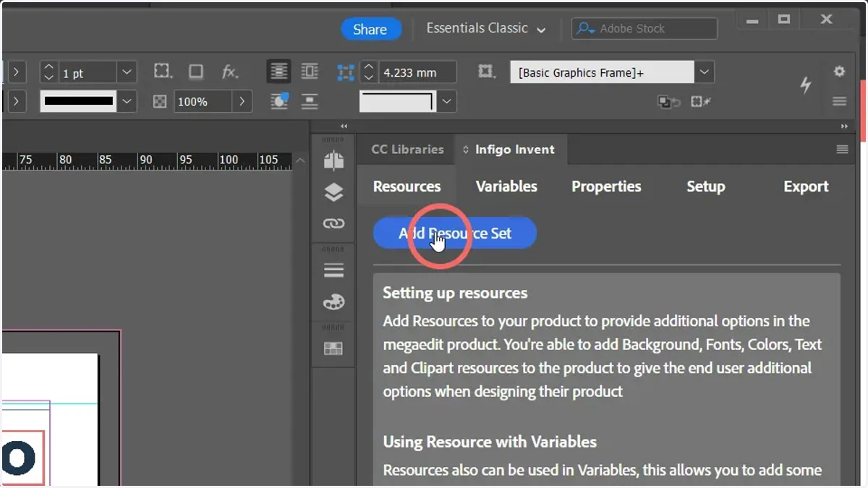868x488 pixels.
Task: Click the Add Resource Set button
Action: click(454, 233)
